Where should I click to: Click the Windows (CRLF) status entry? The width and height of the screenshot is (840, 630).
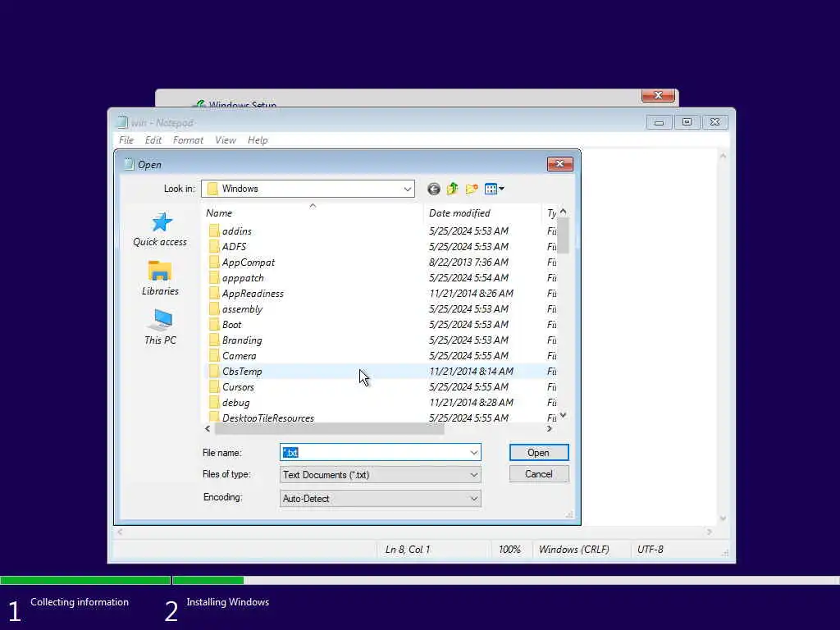coord(573,550)
